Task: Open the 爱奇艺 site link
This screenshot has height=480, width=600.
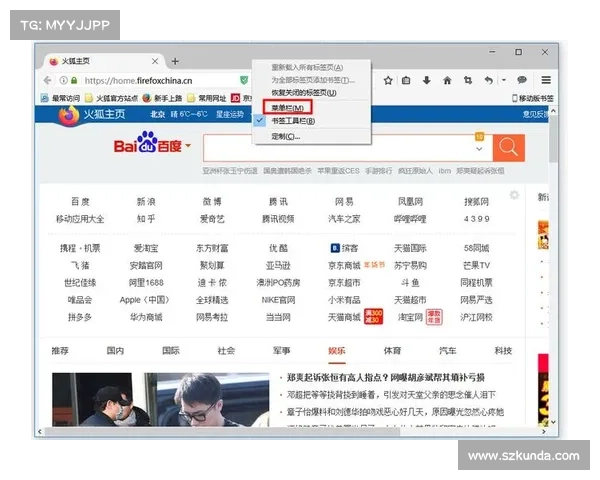Action: (x=212, y=218)
